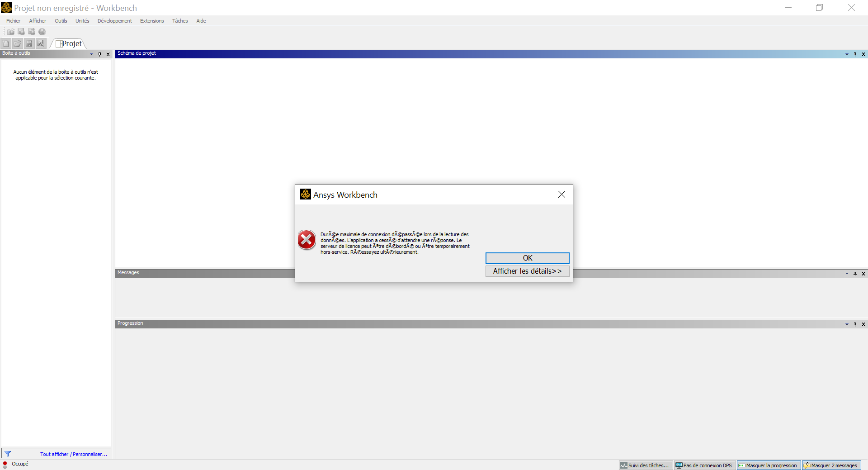
Task: Open the Extensions menu
Action: (152, 21)
